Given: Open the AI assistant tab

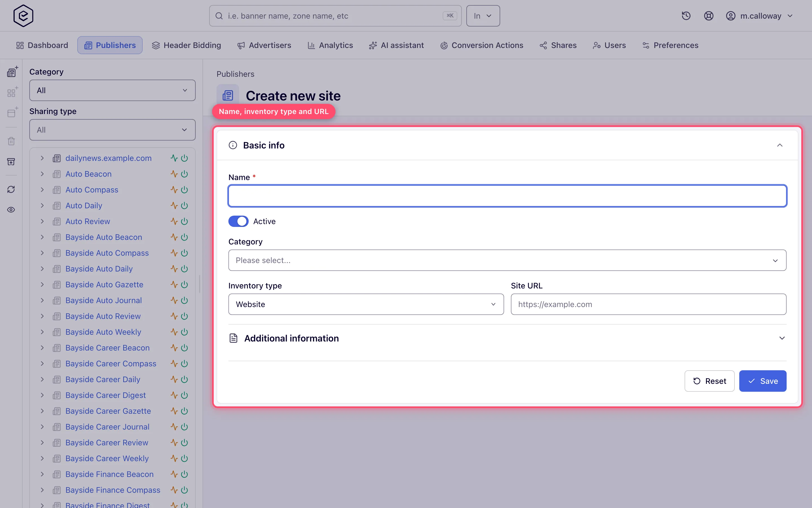Looking at the screenshot, I should [396, 45].
